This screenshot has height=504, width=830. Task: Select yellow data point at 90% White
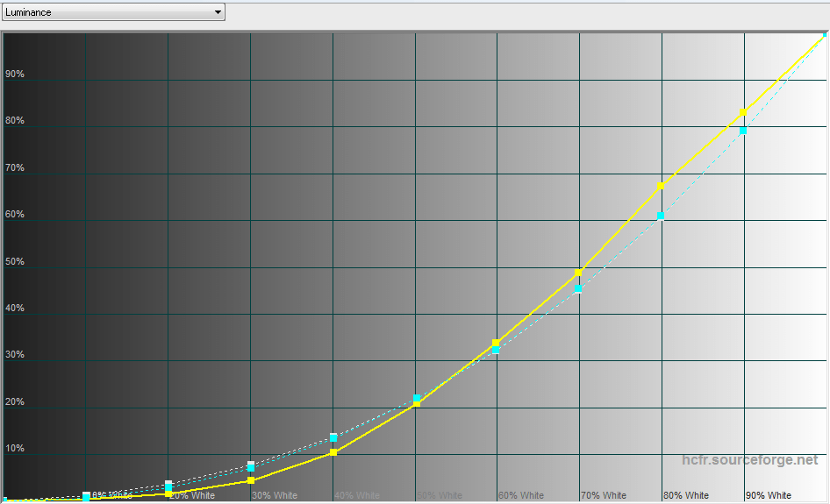(744, 112)
